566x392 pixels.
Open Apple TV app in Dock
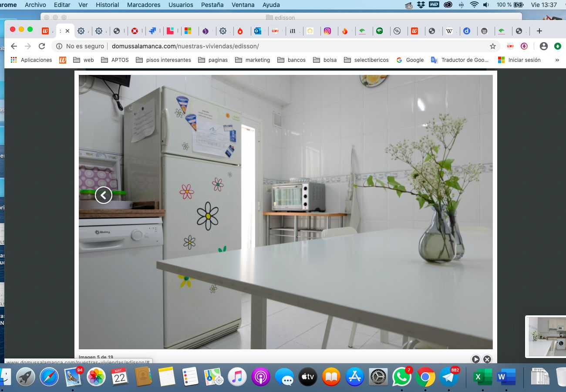point(308,376)
